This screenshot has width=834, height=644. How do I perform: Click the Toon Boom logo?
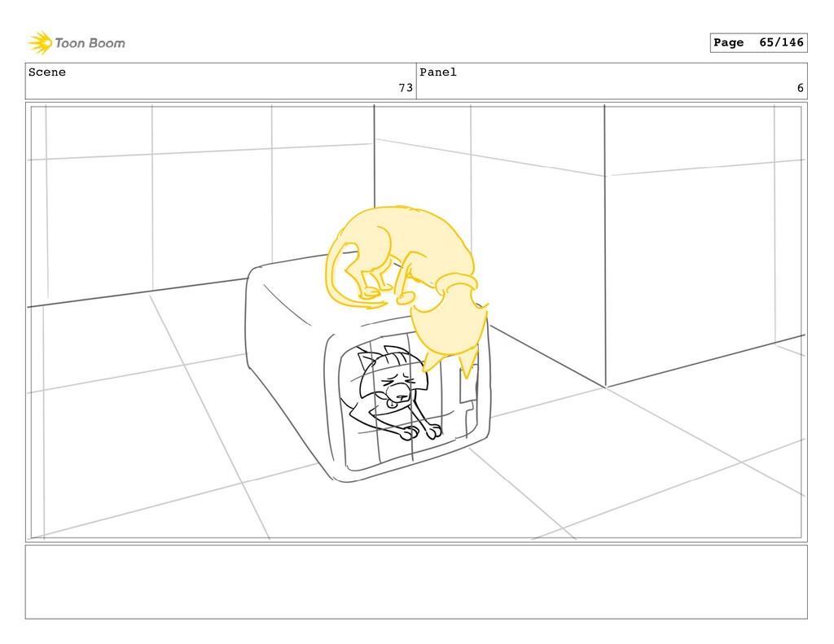click(x=76, y=43)
